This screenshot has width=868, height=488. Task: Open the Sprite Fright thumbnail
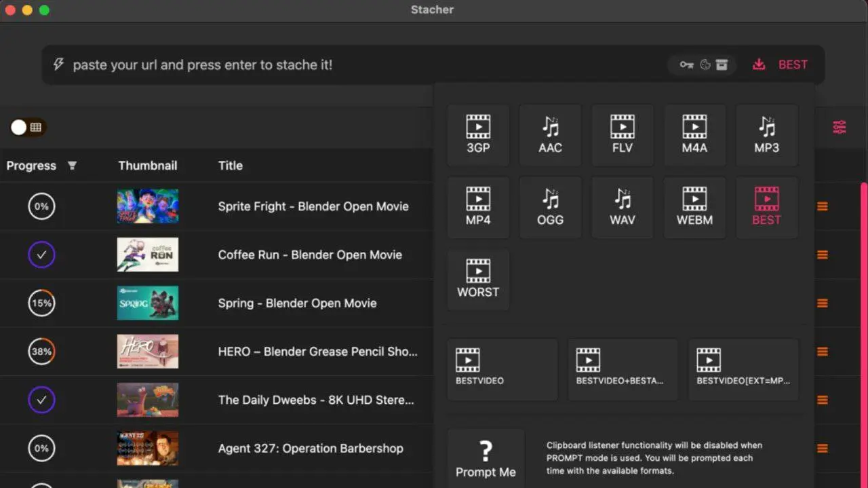click(x=148, y=206)
